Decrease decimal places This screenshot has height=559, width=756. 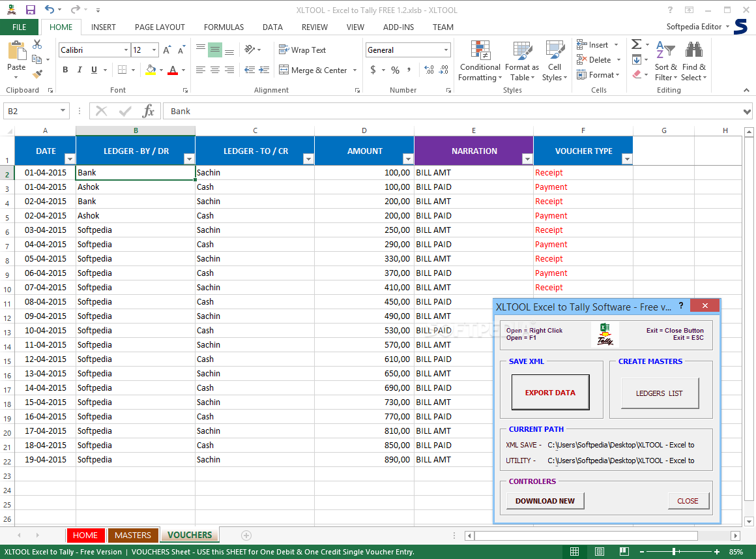(444, 70)
